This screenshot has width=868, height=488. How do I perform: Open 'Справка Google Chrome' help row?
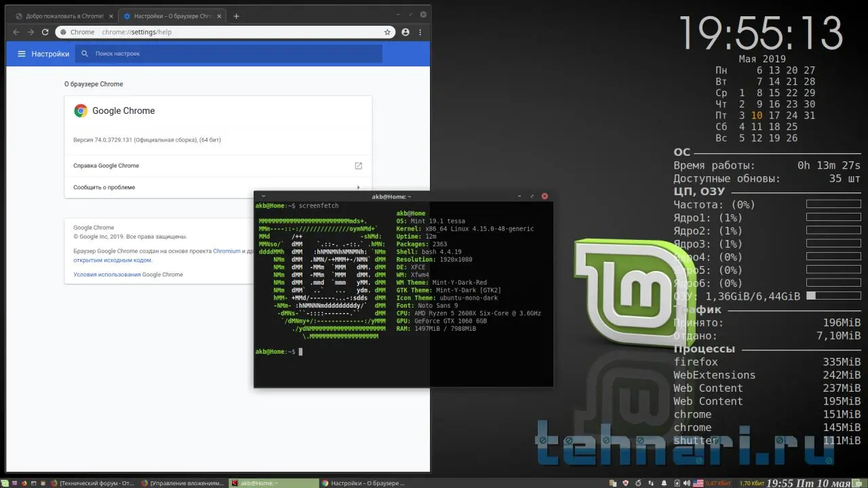(218, 165)
